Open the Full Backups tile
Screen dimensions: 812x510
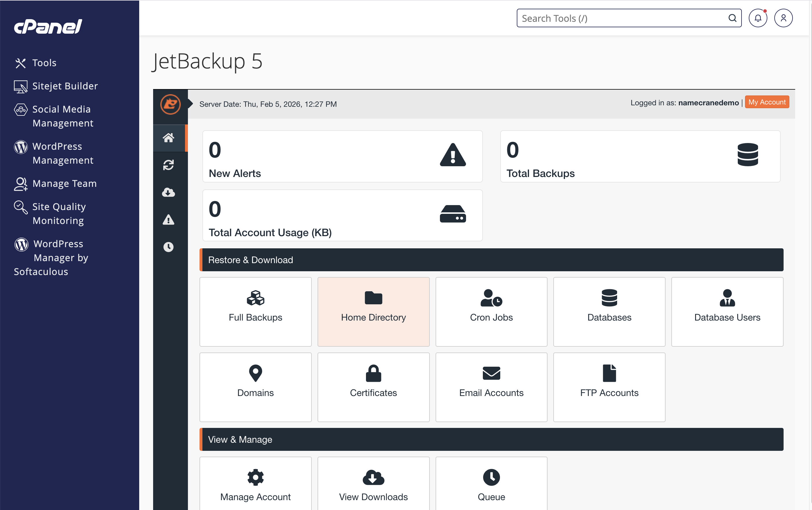click(x=255, y=312)
